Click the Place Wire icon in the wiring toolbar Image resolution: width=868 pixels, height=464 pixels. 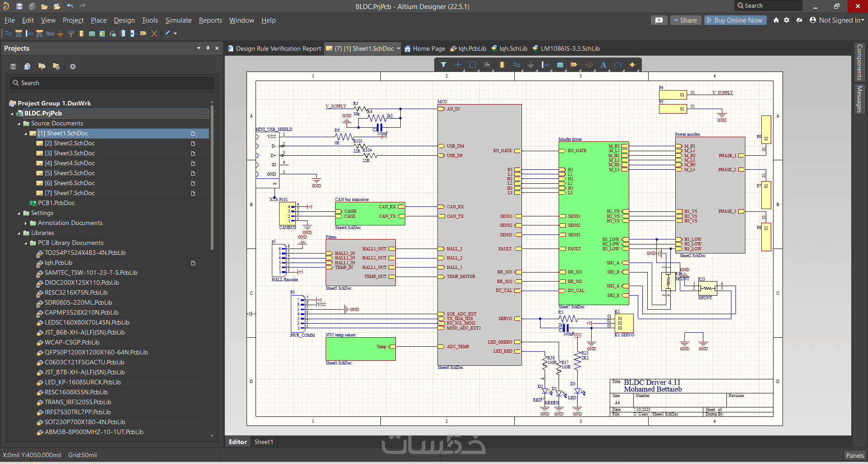pos(9,33)
